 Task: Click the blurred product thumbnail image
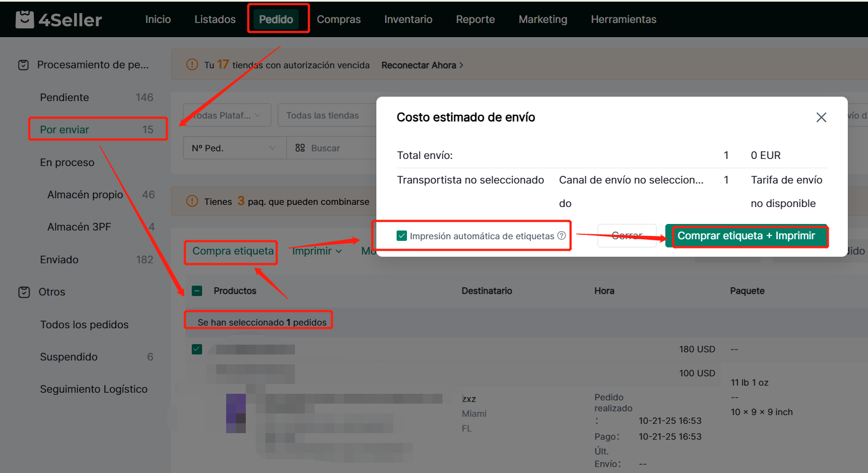click(236, 413)
